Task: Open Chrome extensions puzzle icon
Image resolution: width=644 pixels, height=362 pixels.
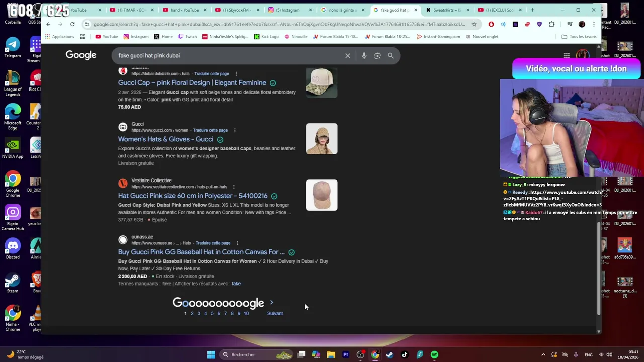Action: click(x=552, y=24)
